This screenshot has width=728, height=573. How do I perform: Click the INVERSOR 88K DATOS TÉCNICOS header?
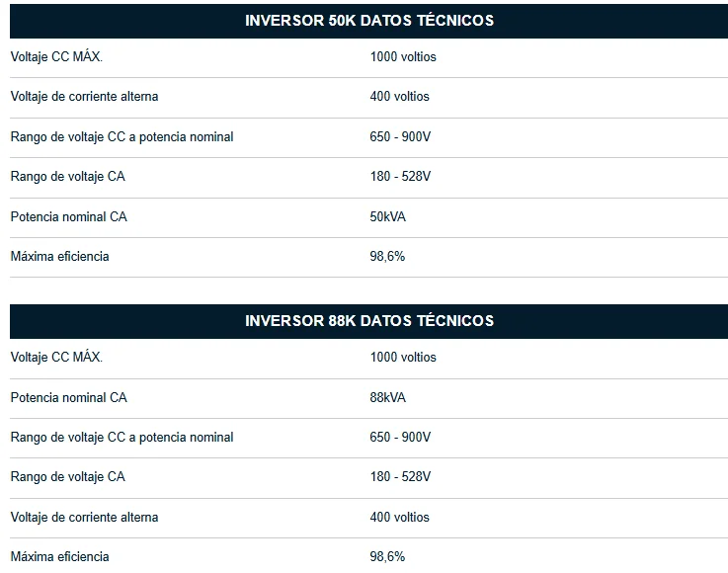coord(369,321)
